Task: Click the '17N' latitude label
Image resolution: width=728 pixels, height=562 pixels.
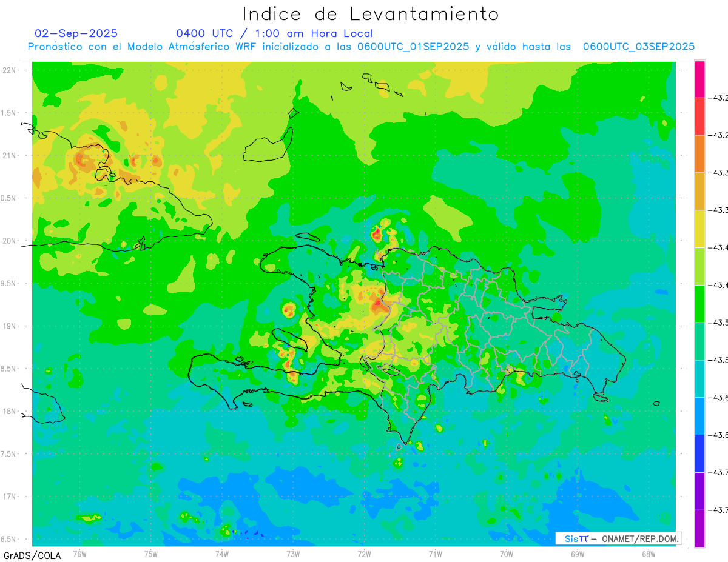Action: click(x=10, y=497)
